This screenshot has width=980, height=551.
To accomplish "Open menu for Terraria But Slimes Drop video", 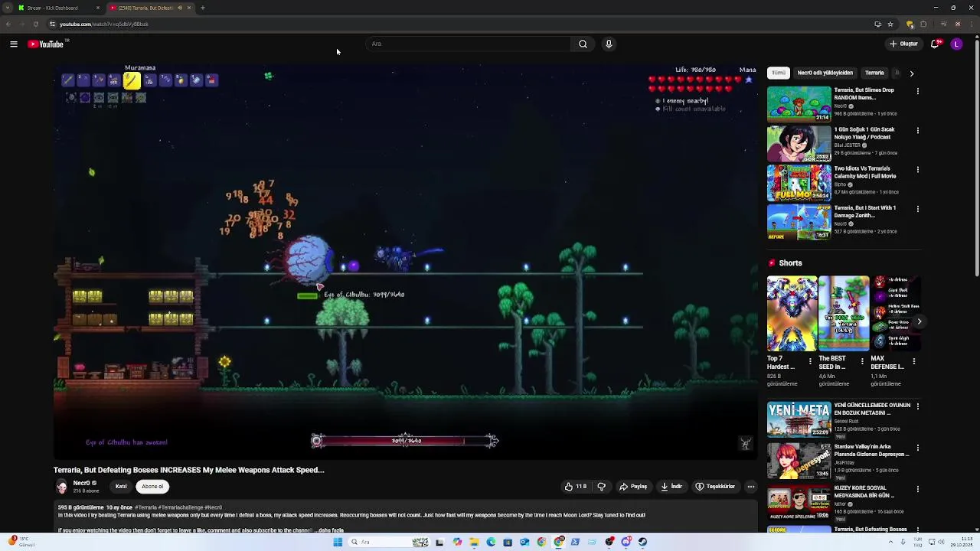I will [x=917, y=91].
